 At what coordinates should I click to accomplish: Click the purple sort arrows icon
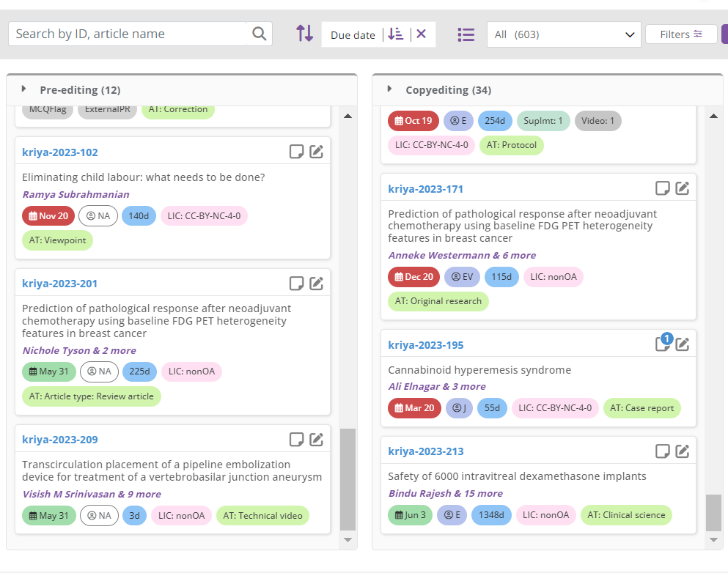(304, 34)
